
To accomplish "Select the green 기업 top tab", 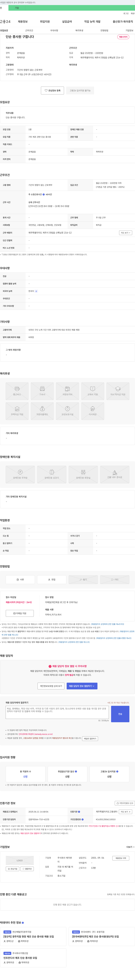I will point(17,8).
